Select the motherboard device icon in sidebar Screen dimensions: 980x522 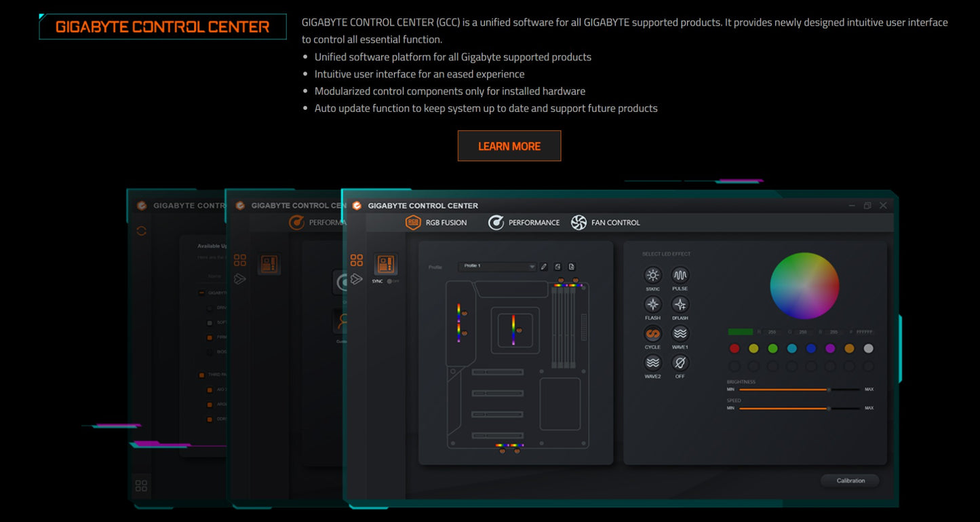coord(386,264)
